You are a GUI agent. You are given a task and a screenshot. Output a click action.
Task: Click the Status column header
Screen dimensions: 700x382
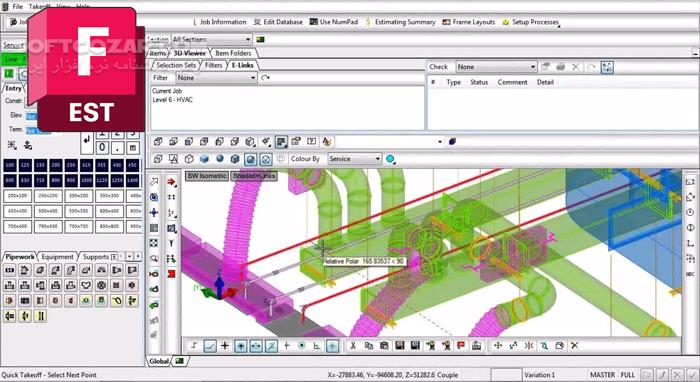click(x=479, y=82)
